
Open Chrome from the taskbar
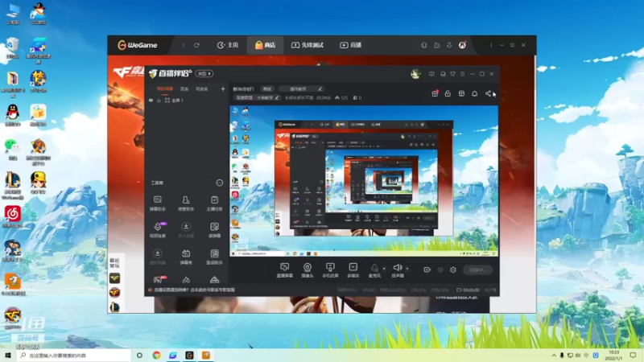(156, 355)
